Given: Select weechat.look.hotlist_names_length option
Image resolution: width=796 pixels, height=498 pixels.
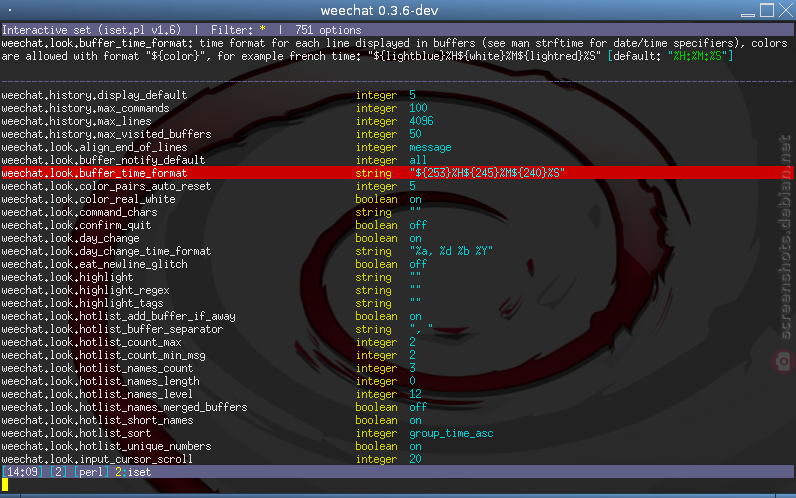Looking at the screenshot, I should [x=398, y=382].
